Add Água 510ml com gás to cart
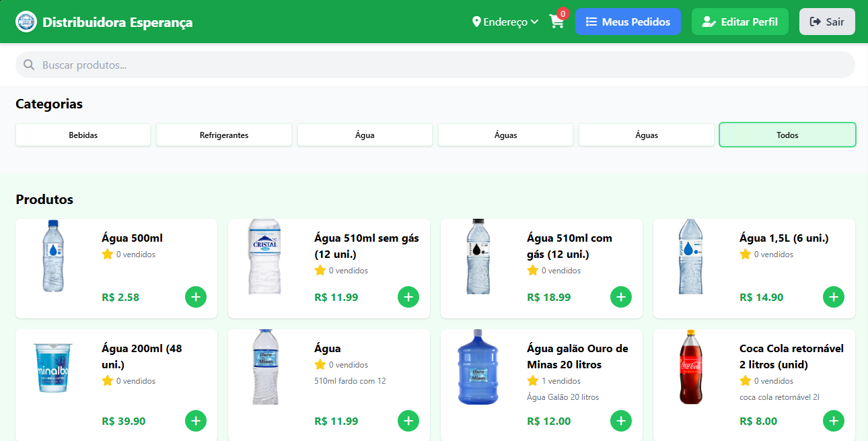Screen dimensions: 868x441 621,297
